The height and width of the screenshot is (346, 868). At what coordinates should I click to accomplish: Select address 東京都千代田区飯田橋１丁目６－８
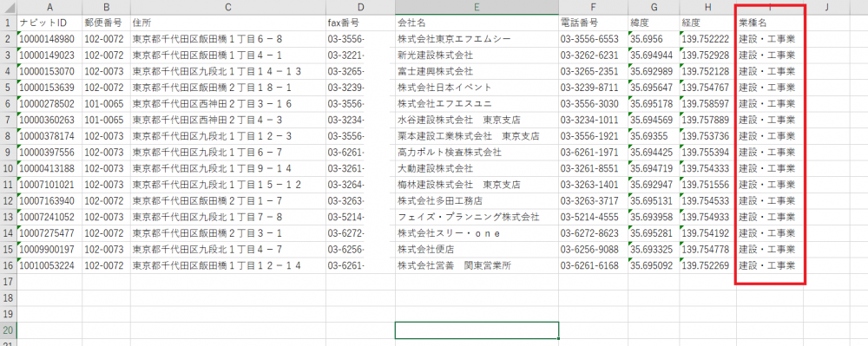pos(228,39)
